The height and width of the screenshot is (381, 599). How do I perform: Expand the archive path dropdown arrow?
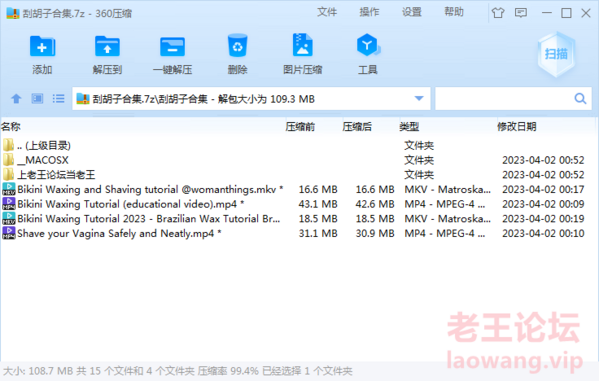(419, 99)
